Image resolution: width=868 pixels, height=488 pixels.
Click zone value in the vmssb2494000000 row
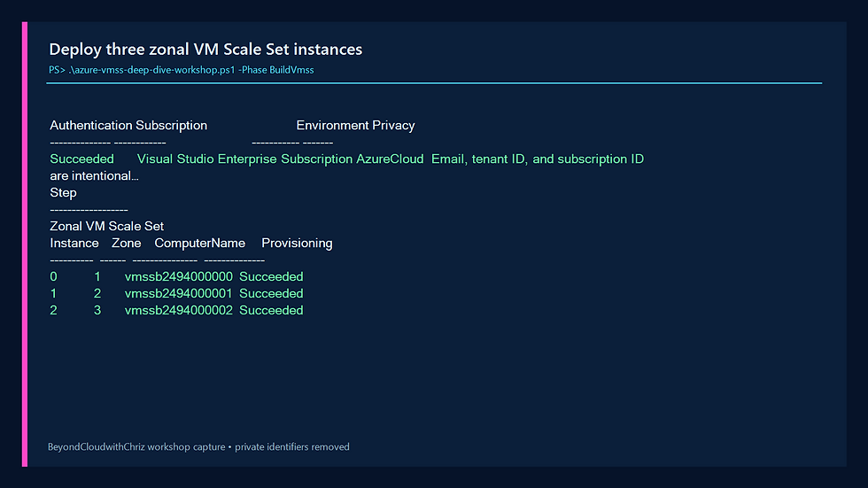pyautogui.click(x=97, y=276)
